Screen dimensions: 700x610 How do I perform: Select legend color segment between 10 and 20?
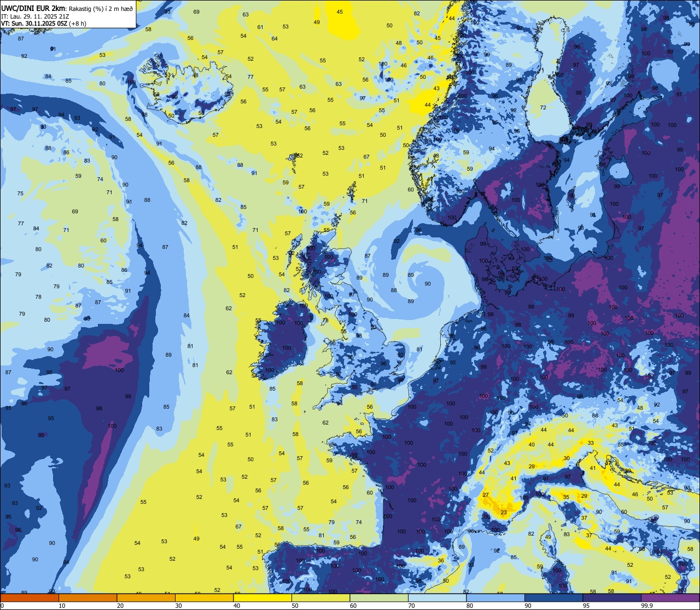(87, 597)
